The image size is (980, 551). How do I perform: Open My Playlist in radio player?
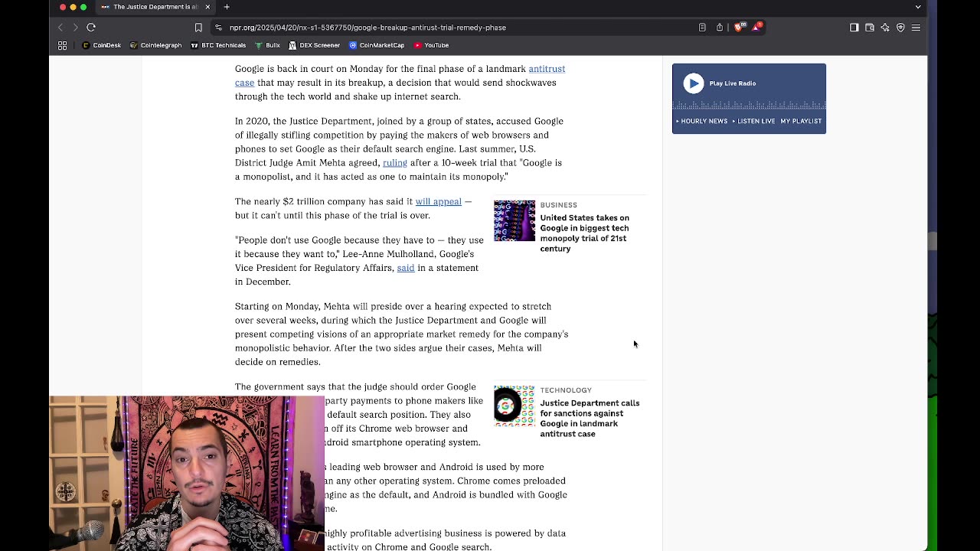tap(801, 121)
